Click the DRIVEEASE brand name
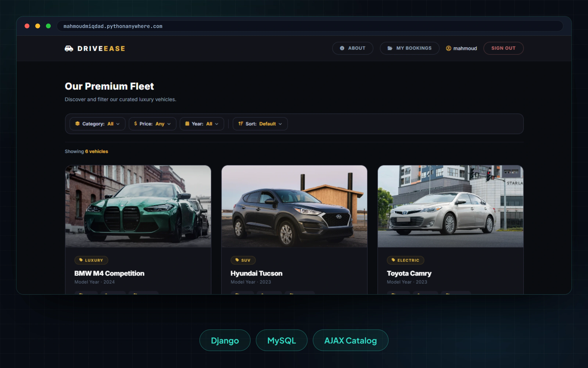This screenshot has width=588, height=368. [x=101, y=48]
